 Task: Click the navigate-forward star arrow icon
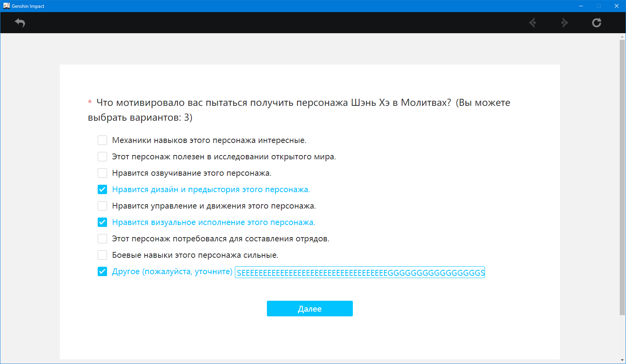[x=564, y=23]
